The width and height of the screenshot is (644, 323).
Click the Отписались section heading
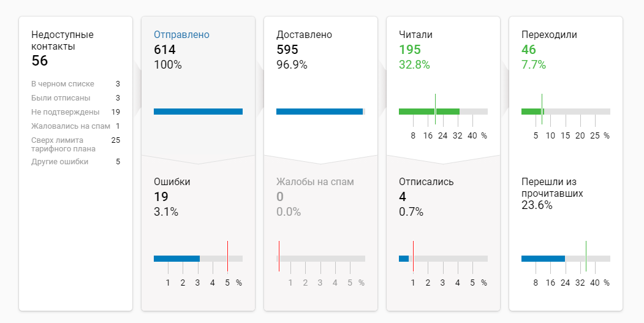click(426, 182)
